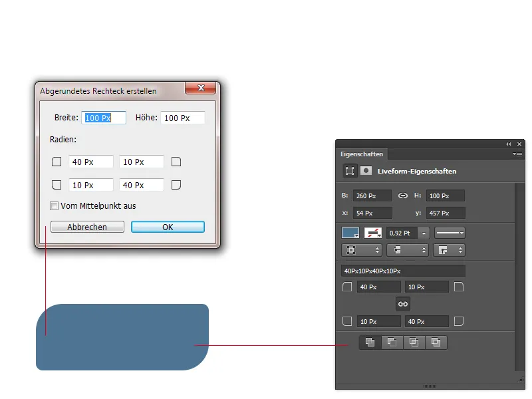Image resolution: width=532 pixels, height=399 pixels.
Task: Select the Eigenschaften tab
Action: pyautogui.click(x=362, y=154)
